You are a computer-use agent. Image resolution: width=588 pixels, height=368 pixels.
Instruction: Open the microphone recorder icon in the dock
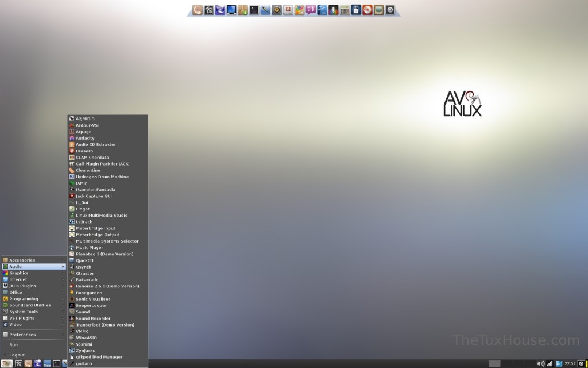click(x=334, y=10)
